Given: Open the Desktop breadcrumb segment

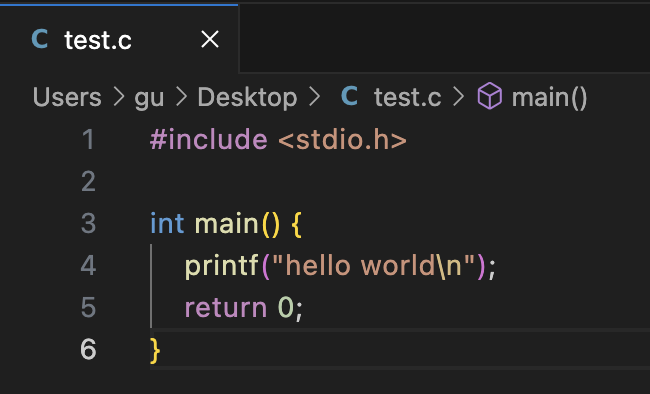Looking at the screenshot, I should pyautogui.click(x=247, y=98).
